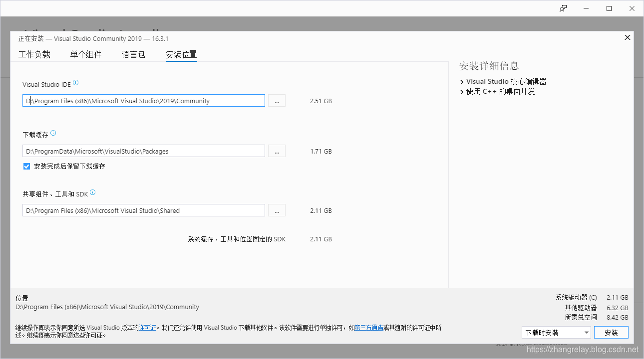Viewport: 644px width, 359px height.
Task: Click the 1.71 GB size value
Action: tap(321, 151)
